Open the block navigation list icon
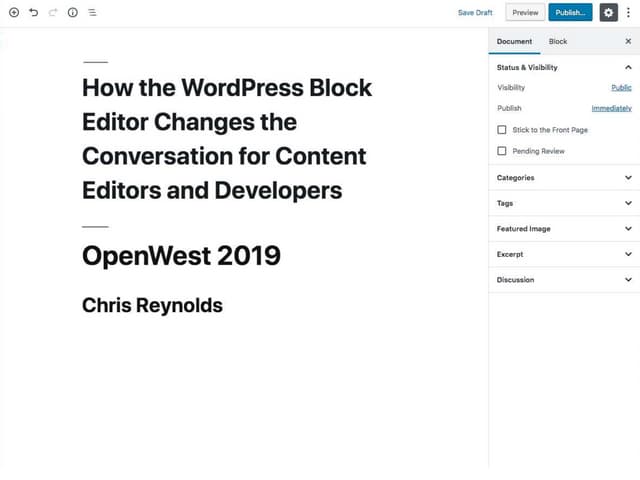 click(x=92, y=13)
